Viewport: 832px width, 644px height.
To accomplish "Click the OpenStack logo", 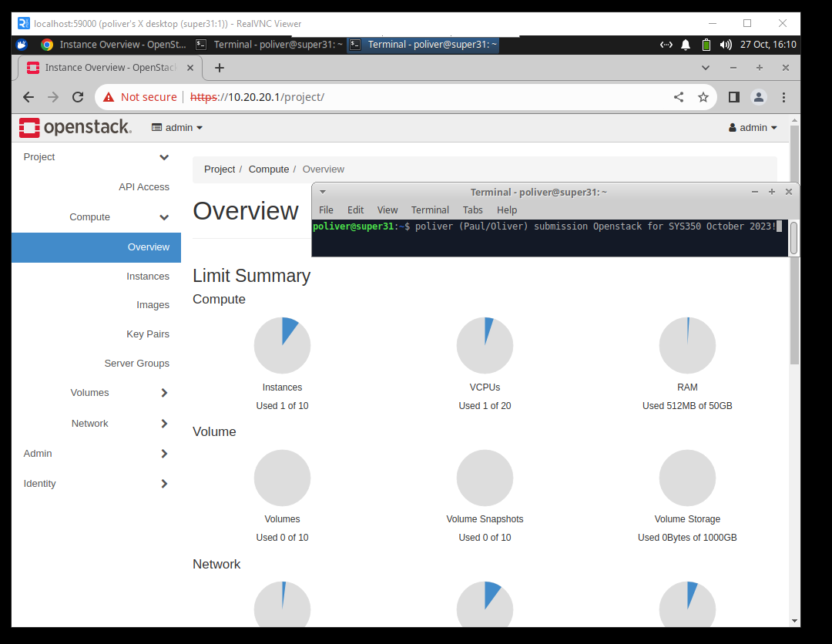I will tap(75, 128).
